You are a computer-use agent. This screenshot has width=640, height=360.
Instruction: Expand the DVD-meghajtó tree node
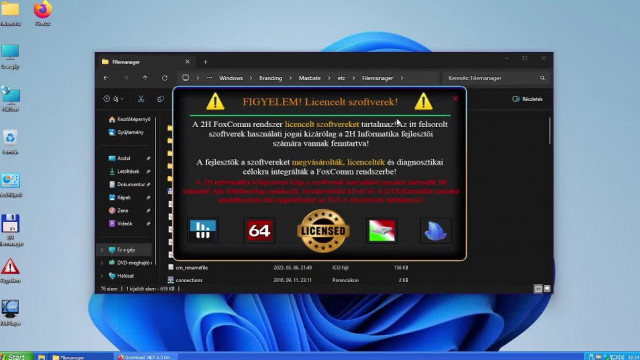(102, 263)
